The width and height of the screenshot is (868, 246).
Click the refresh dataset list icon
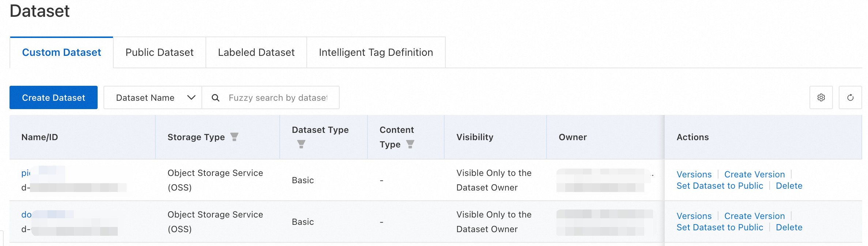click(850, 97)
